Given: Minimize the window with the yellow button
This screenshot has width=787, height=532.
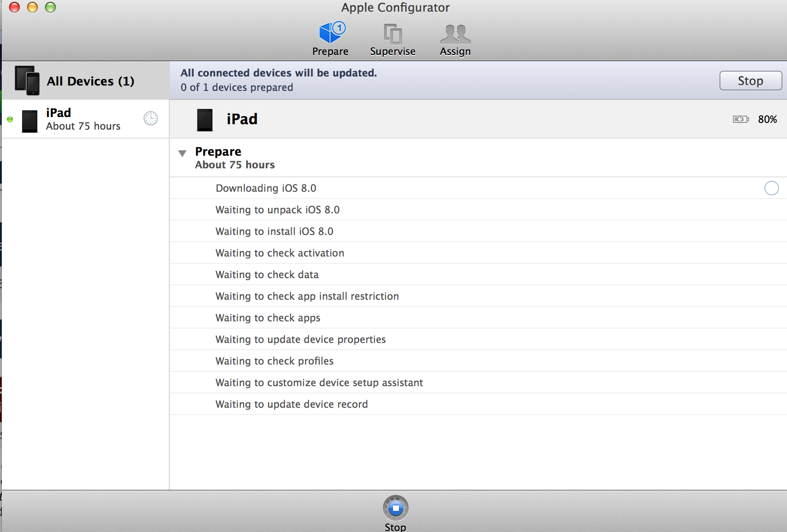Looking at the screenshot, I should click(32, 7).
